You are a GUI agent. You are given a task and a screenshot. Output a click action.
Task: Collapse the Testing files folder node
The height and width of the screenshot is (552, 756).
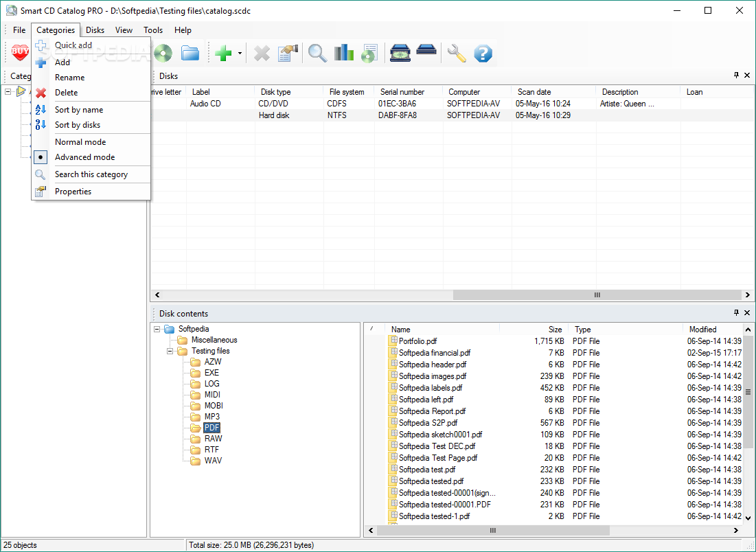coord(170,352)
